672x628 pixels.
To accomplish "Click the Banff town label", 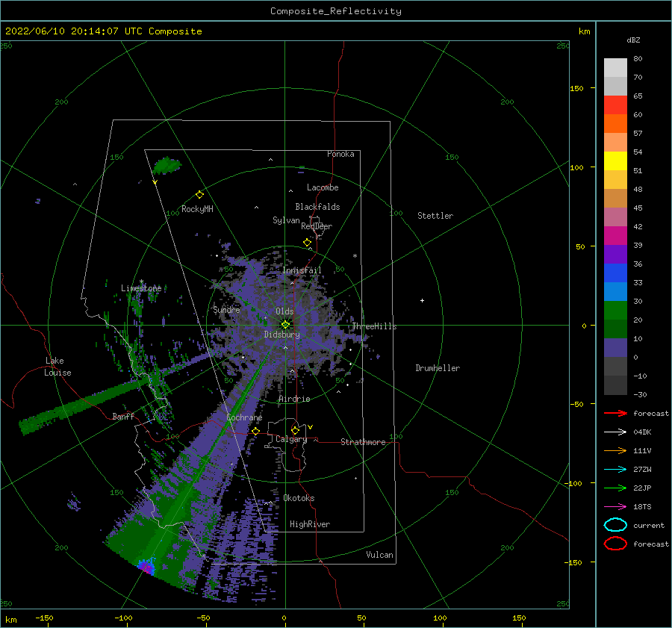I will (123, 416).
